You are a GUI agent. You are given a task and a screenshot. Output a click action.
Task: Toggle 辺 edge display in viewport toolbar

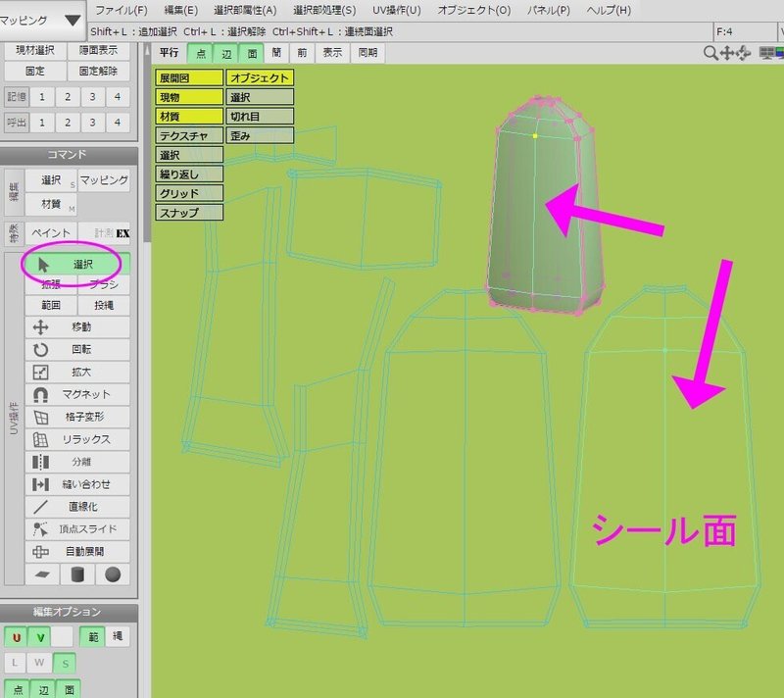pos(226,53)
